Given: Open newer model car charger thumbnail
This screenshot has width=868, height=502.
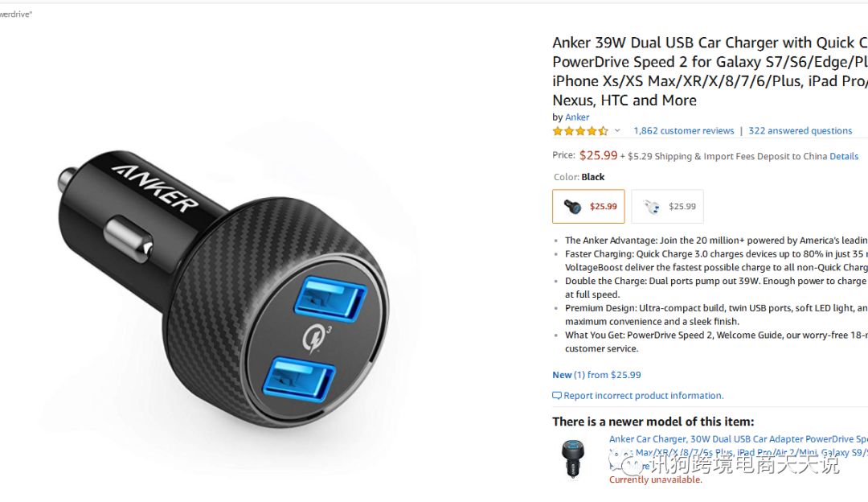Looking at the screenshot, I should (x=573, y=459).
